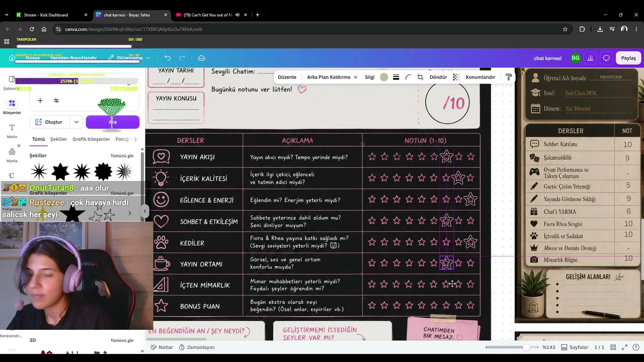Click the Canva home icon
The image size is (644, 362).
tap(12, 58)
